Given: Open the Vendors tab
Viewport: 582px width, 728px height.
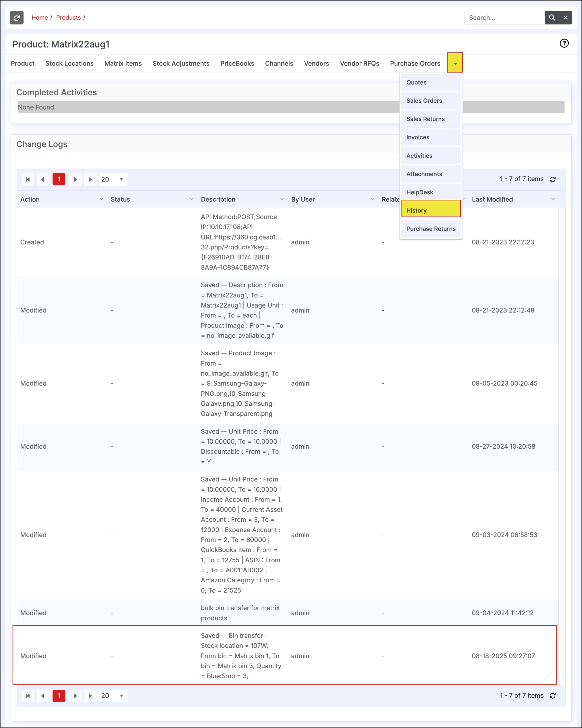Looking at the screenshot, I should (x=316, y=64).
